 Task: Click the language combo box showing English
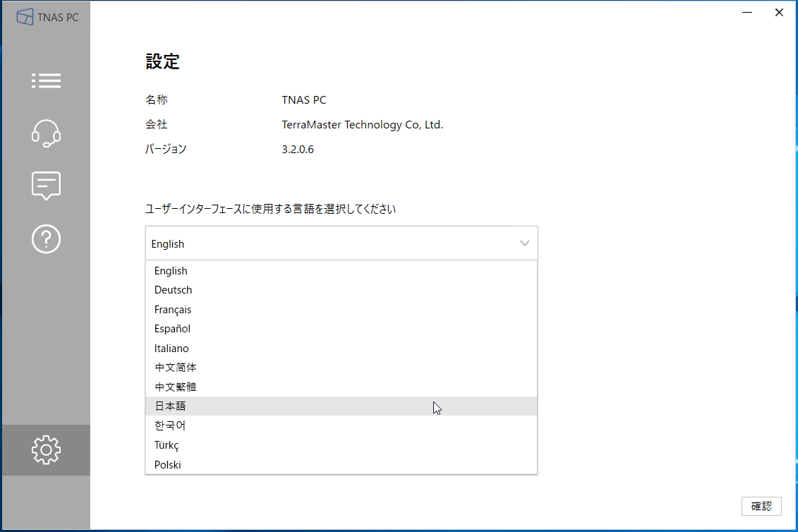(341, 243)
